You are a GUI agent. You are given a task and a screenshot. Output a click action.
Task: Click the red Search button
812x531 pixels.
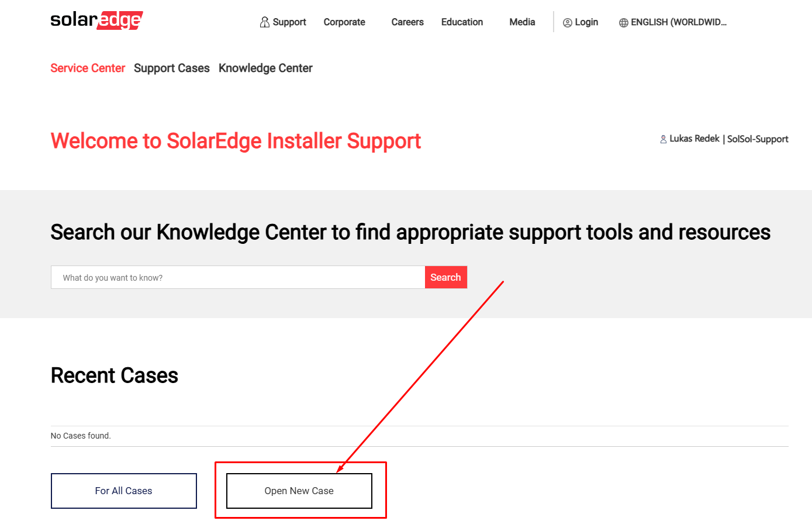(x=445, y=277)
